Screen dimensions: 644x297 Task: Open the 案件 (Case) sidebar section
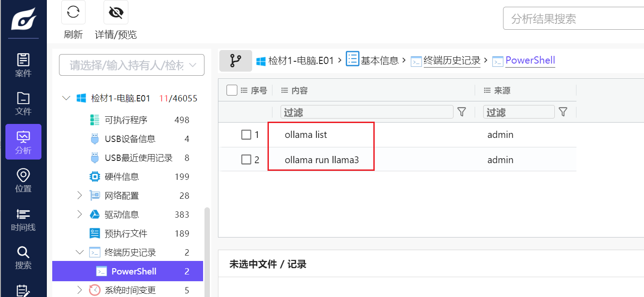pos(23,65)
